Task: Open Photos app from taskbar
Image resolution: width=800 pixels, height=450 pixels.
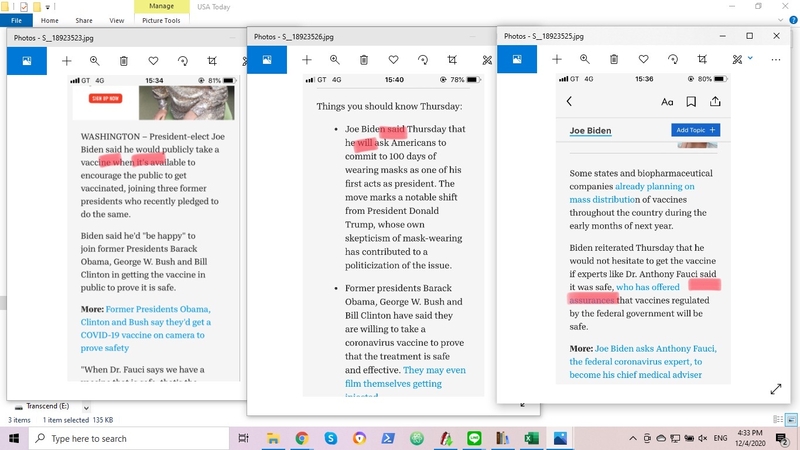Action: click(x=560, y=438)
